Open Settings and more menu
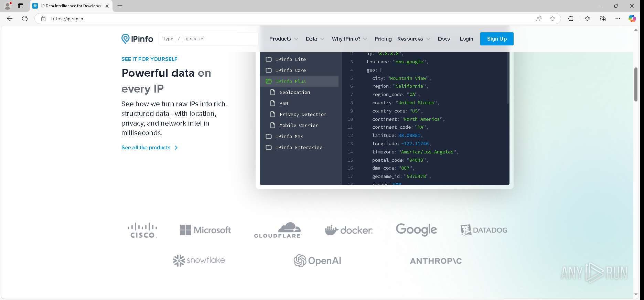 pos(618,19)
